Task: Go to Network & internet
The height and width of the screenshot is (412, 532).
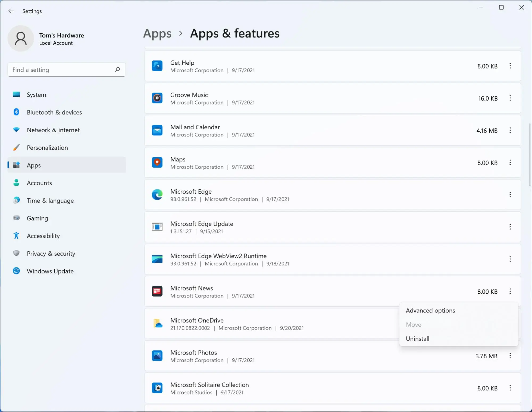Action: tap(67, 130)
